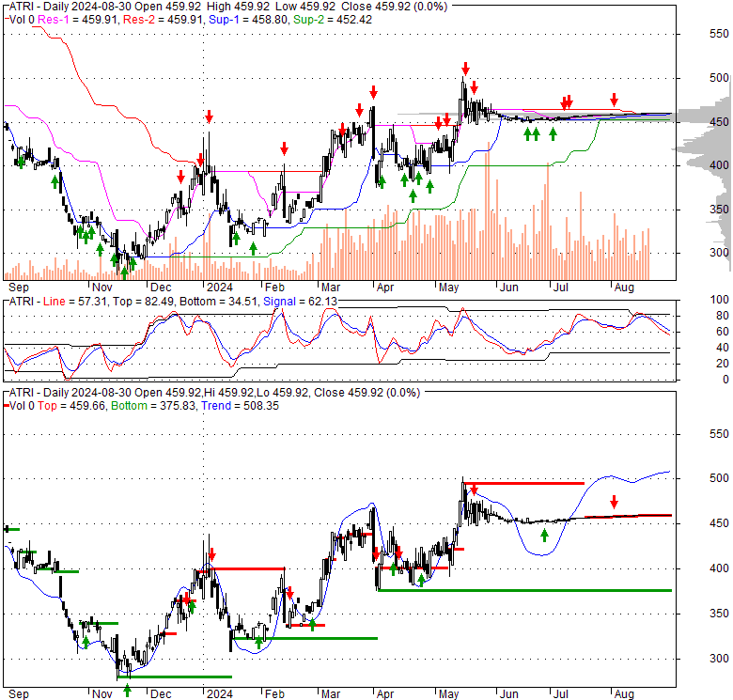
Task: Click the ATRI Daily title with High 459.92
Action: click(x=228, y=7)
